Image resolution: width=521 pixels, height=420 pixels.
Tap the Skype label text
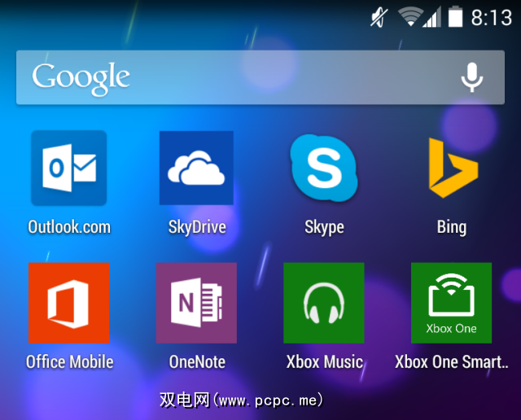[324, 228]
